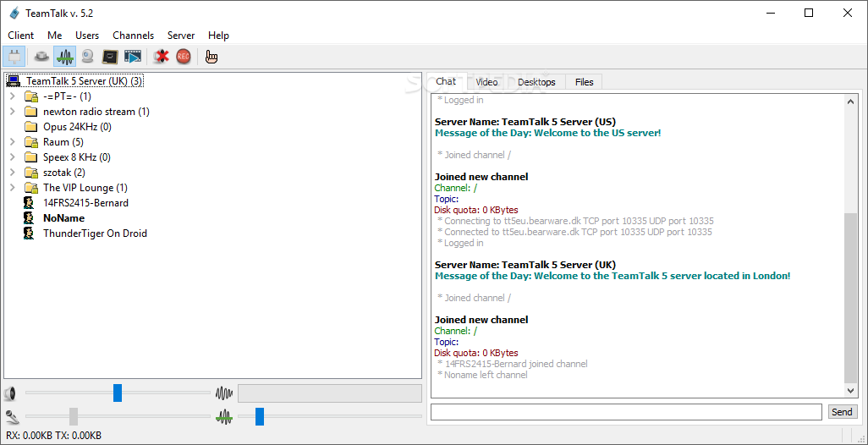The image size is (868, 445).
Task: Open the Client menu
Action: click(21, 36)
